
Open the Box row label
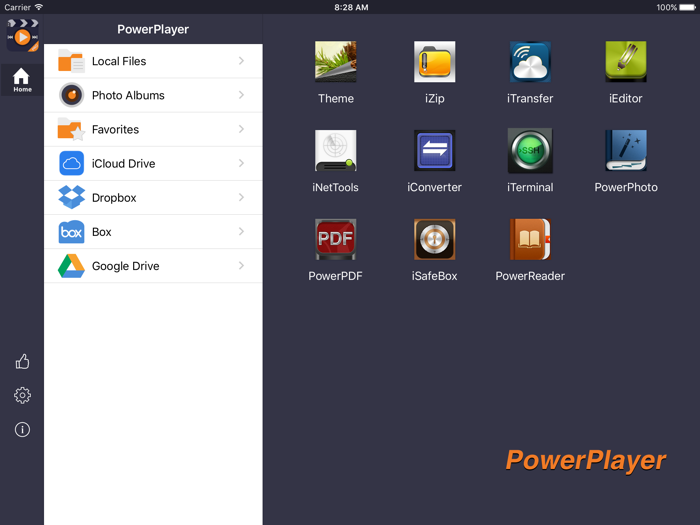(x=101, y=232)
